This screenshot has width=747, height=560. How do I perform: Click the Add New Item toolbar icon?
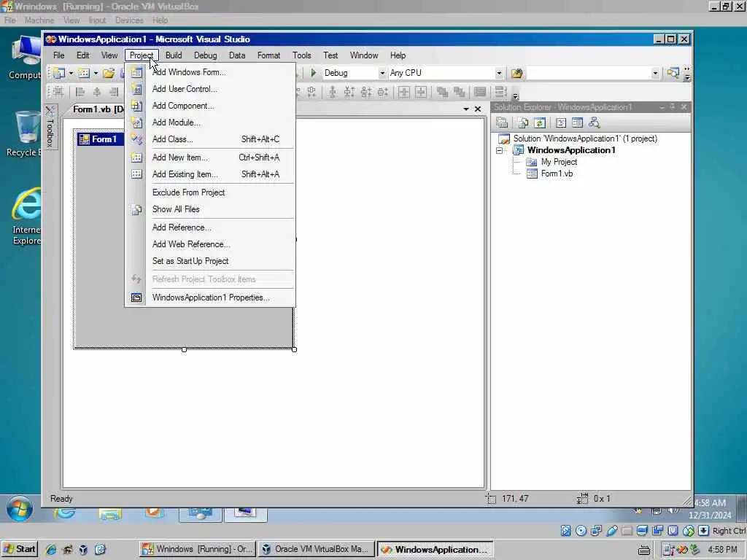(84, 73)
